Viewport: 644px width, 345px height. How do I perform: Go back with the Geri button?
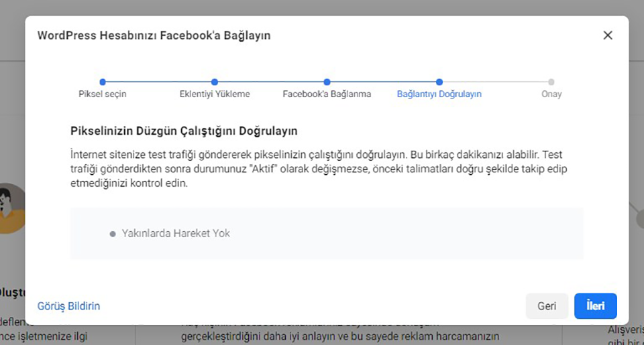547,306
